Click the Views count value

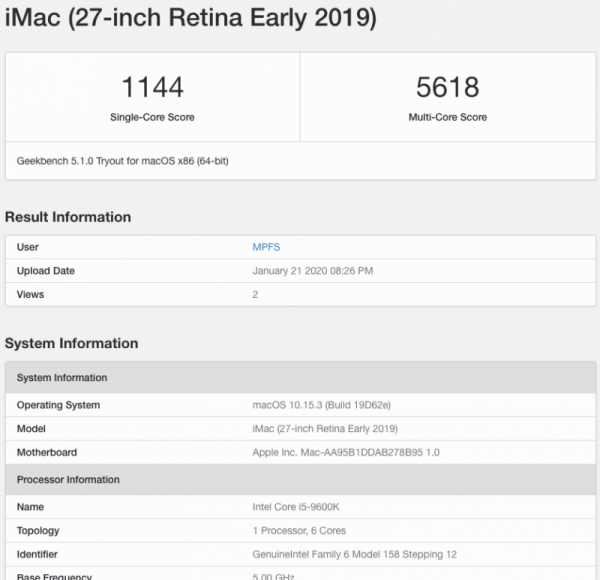(256, 295)
